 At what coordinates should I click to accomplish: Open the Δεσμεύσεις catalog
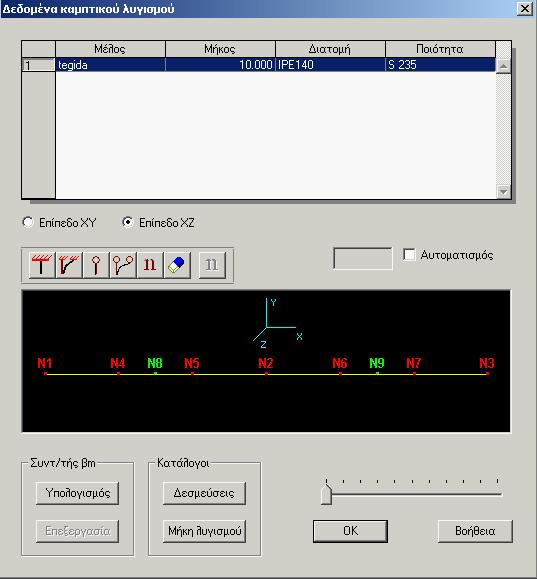(x=204, y=493)
